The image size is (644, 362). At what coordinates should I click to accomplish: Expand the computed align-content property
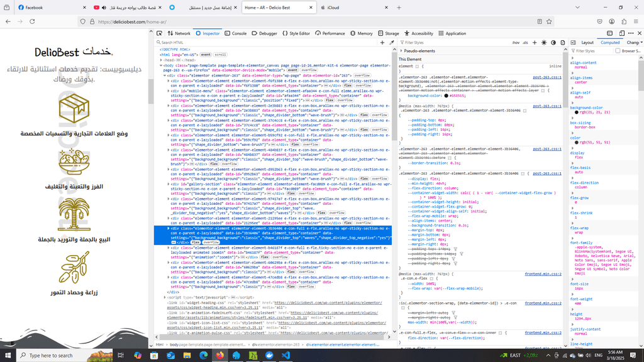(572, 58)
